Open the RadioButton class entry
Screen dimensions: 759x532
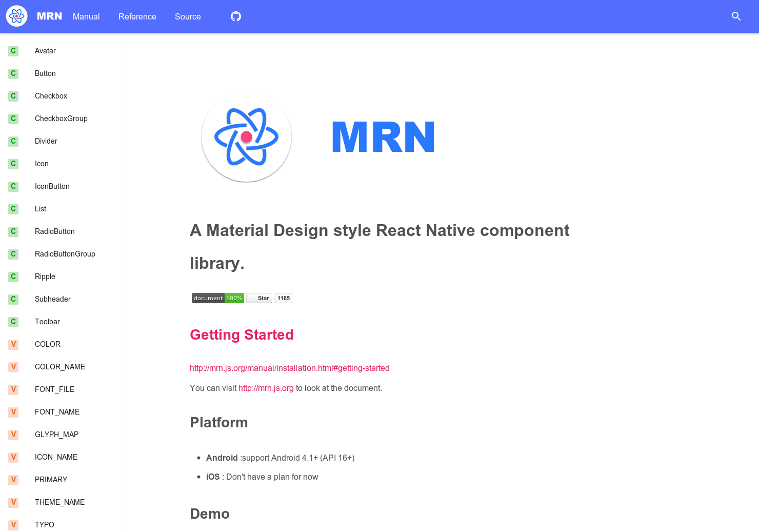(x=55, y=231)
